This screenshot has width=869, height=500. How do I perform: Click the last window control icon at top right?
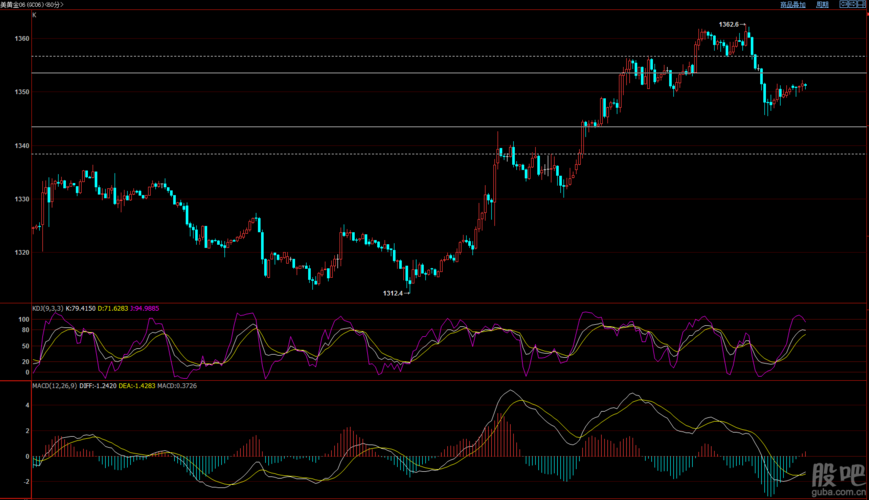click(x=862, y=5)
